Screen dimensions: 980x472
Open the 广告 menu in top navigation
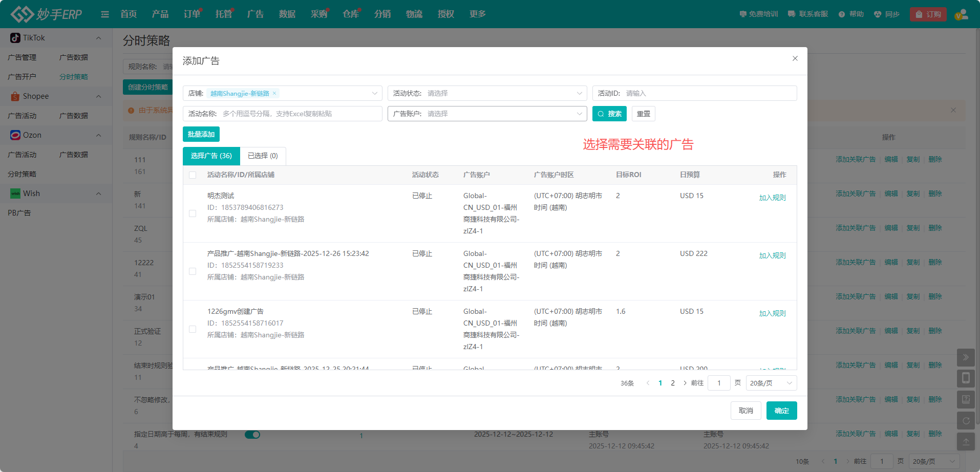point(255,14)
